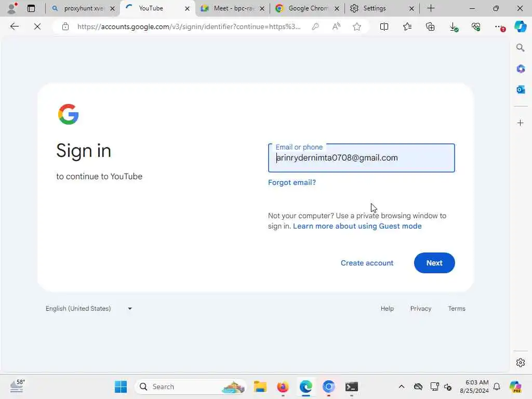
Task: Show hidden system tray icons
Action: coord(402,387)
